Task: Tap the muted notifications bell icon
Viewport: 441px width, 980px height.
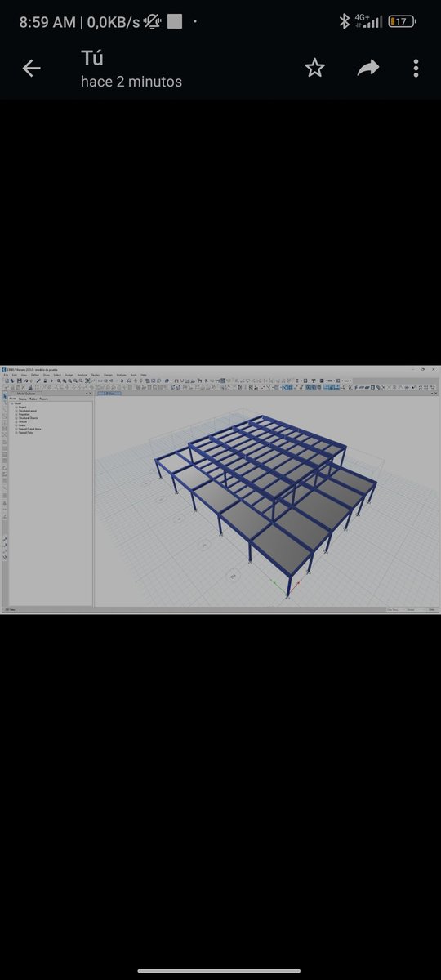Action: [152, 22]
